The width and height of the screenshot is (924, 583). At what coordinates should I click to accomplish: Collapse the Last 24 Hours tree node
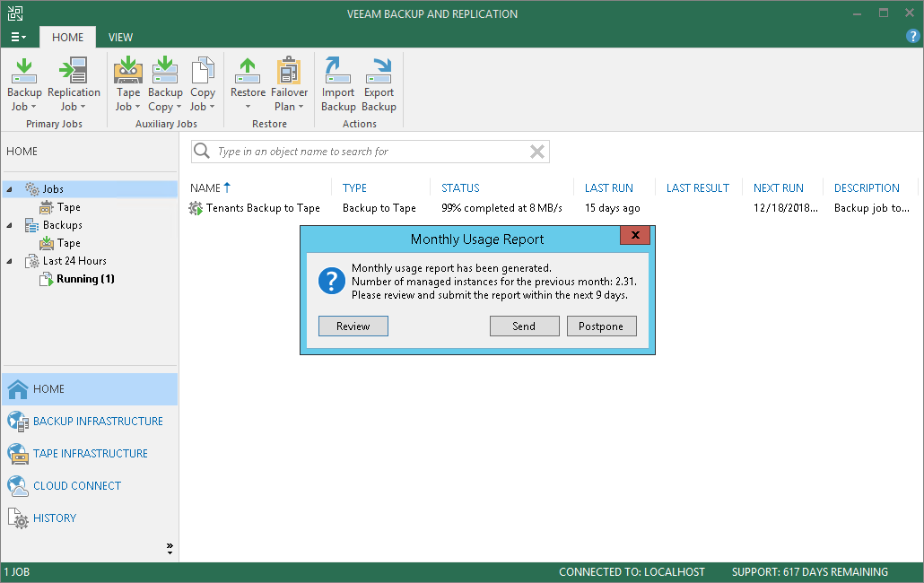coord(10,262)
